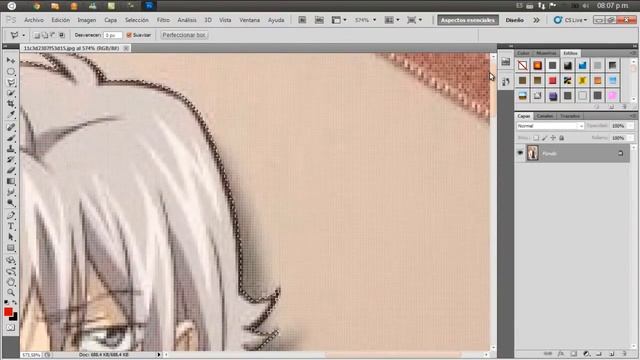
Task: Apply the pink style swatch in Estilos
Action: (612, 96)
